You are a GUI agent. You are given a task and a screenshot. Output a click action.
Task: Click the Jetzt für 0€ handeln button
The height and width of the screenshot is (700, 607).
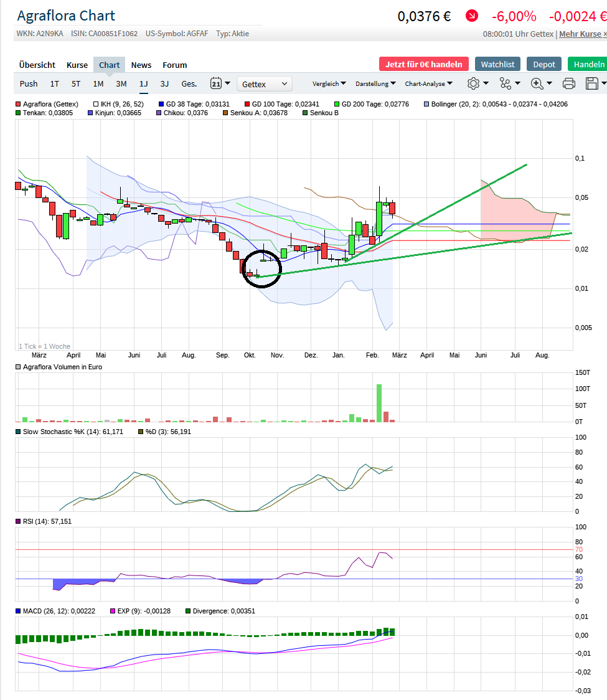pos(423,64)
